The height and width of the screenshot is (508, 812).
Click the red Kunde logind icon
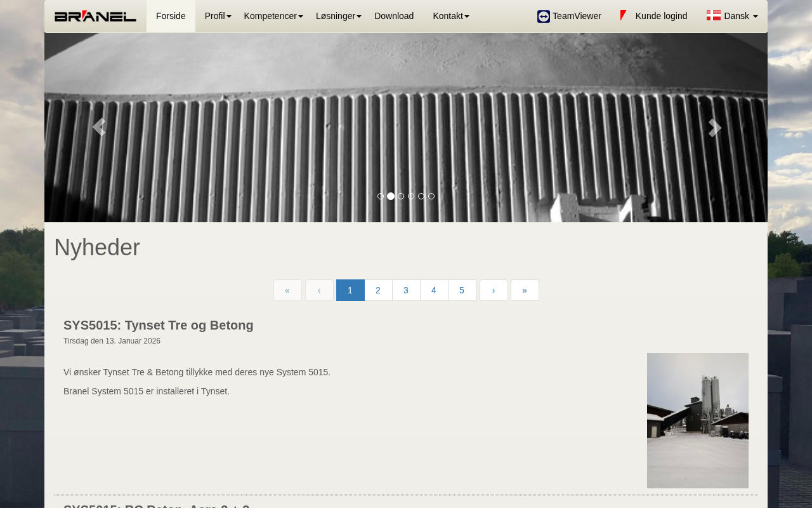[x=624, y=16]
